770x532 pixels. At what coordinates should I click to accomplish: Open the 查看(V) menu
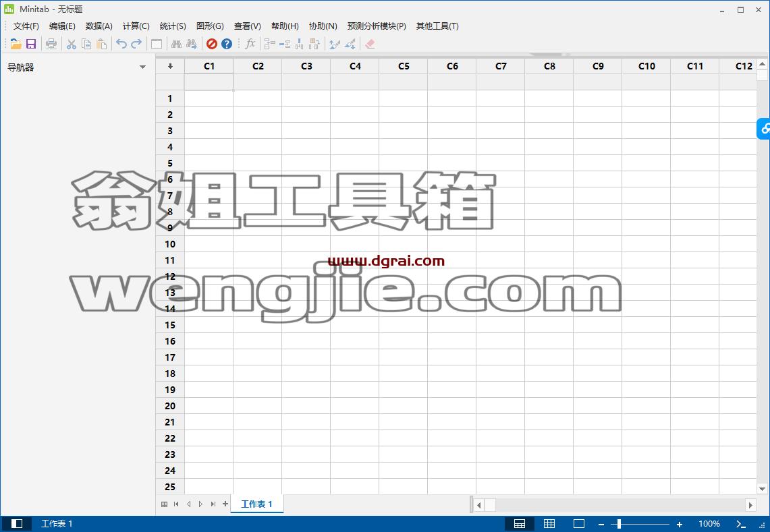click(248, 26)
